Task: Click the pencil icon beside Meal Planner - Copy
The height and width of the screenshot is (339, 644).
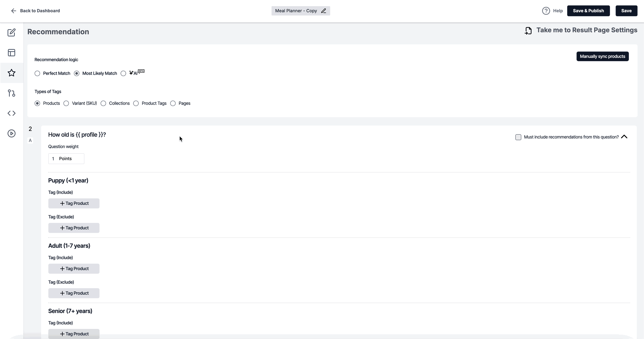Action: (324, 11)
